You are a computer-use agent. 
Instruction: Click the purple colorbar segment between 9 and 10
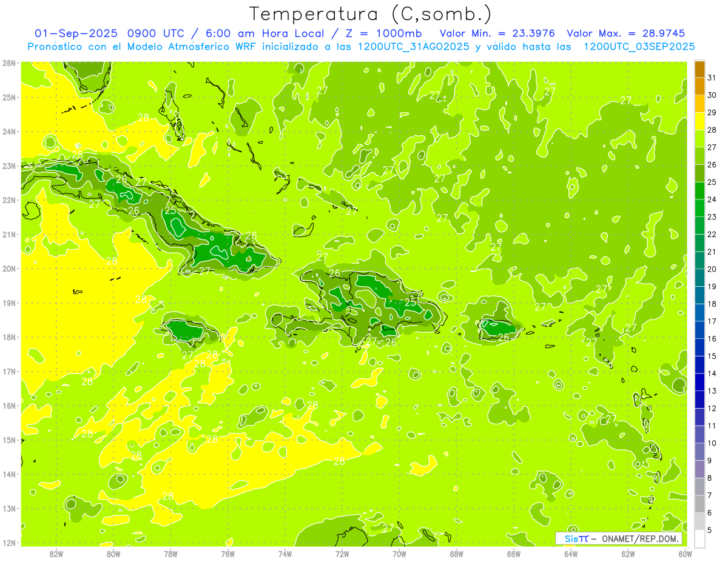tap(699, 452)
